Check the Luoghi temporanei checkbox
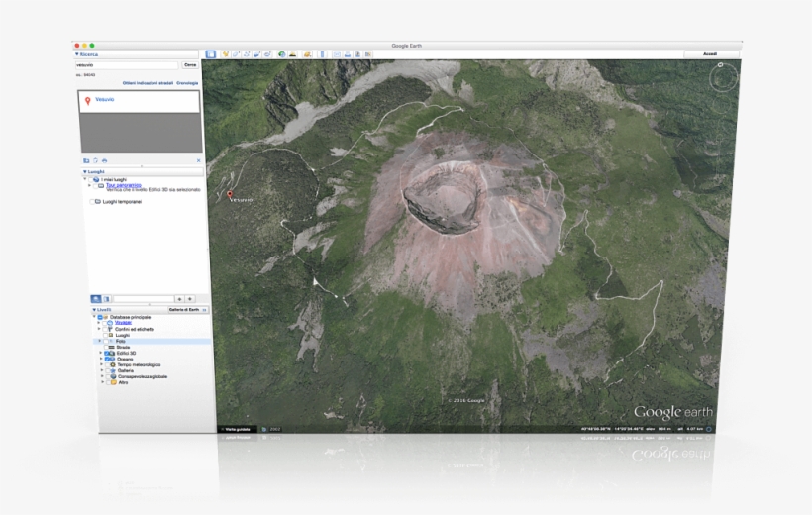 (x=92, y=202)
